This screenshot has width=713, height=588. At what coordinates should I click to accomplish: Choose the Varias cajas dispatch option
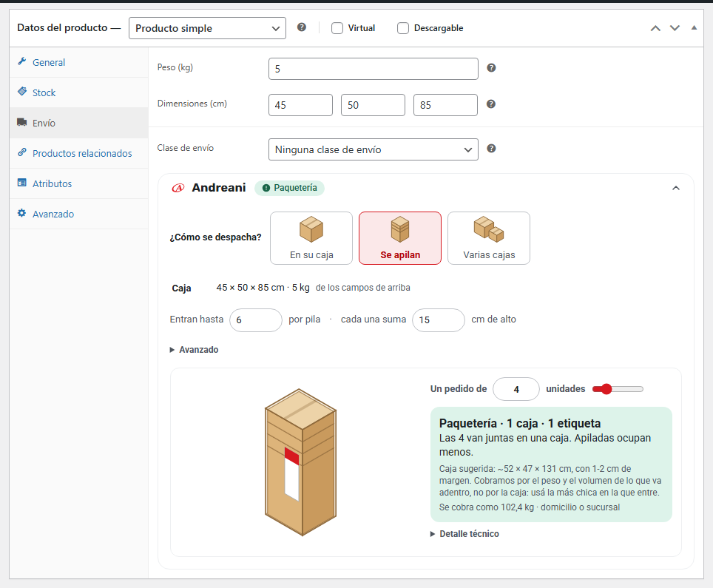[x=489, y=238]
